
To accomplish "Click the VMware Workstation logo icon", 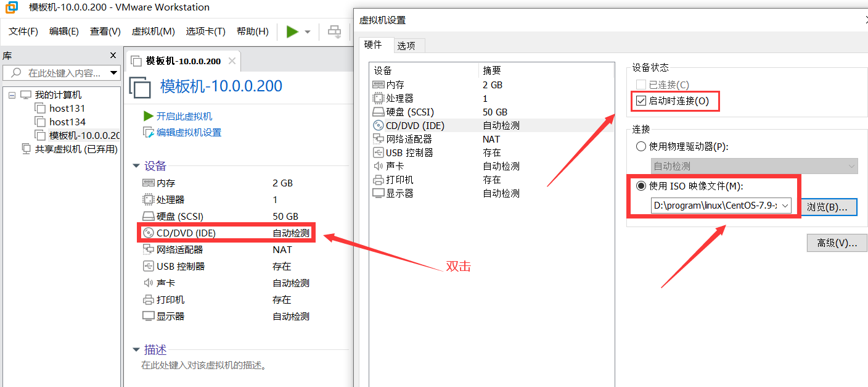I will [x=12, y=7].
